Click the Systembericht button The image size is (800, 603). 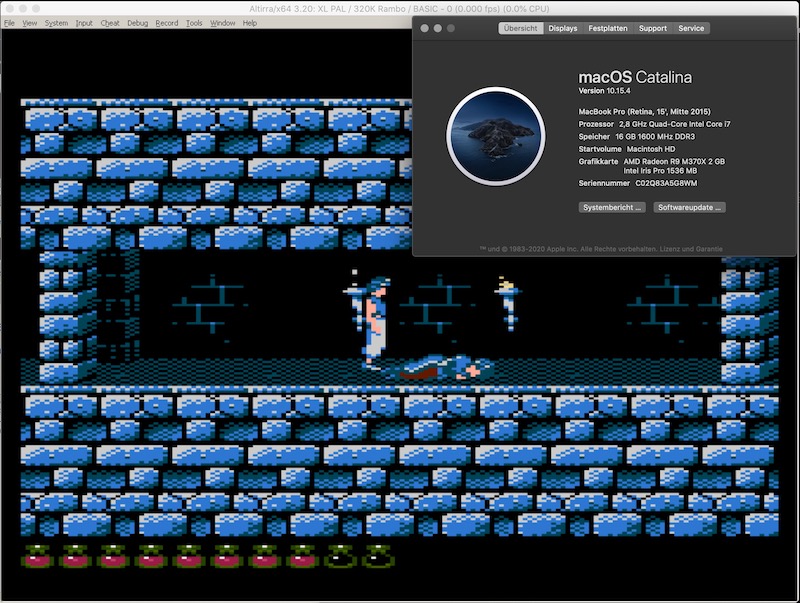tap(612, 208)
